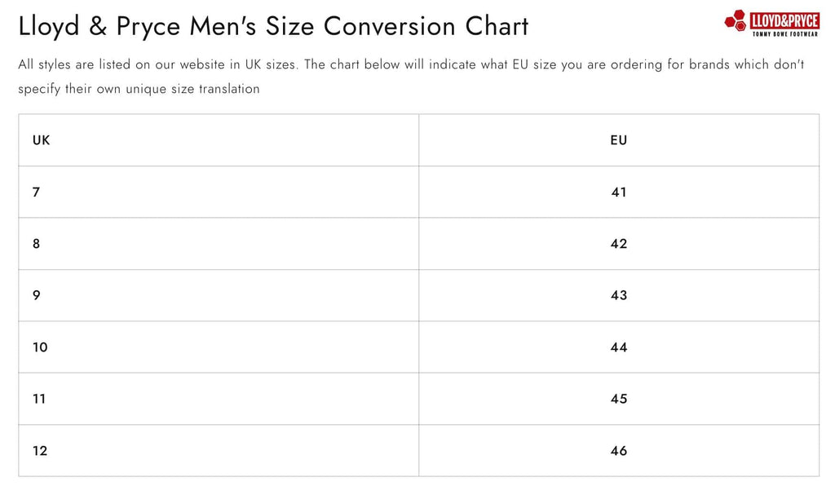This screenshot has height=504, width=835.
Task: Select the EU column header
Action: coord(619,140)
